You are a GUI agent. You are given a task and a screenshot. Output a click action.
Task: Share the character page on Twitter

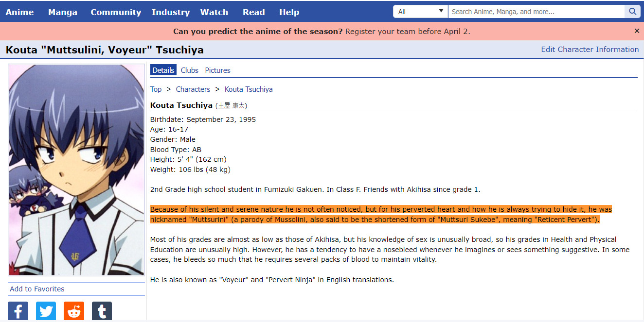(x=46, y=311)
